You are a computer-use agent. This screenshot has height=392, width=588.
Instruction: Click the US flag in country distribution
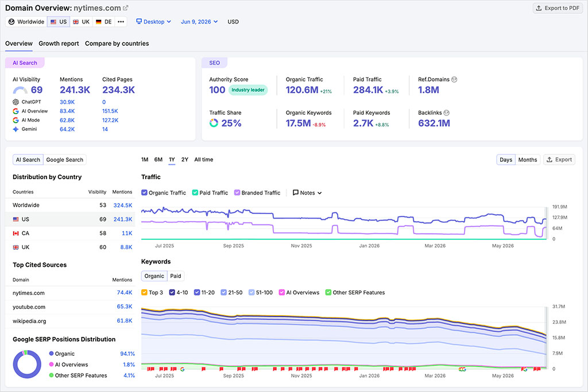coord(16,219)
